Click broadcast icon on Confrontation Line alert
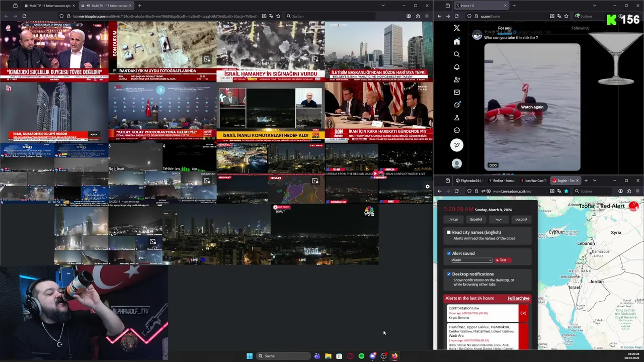 point(523,313)
